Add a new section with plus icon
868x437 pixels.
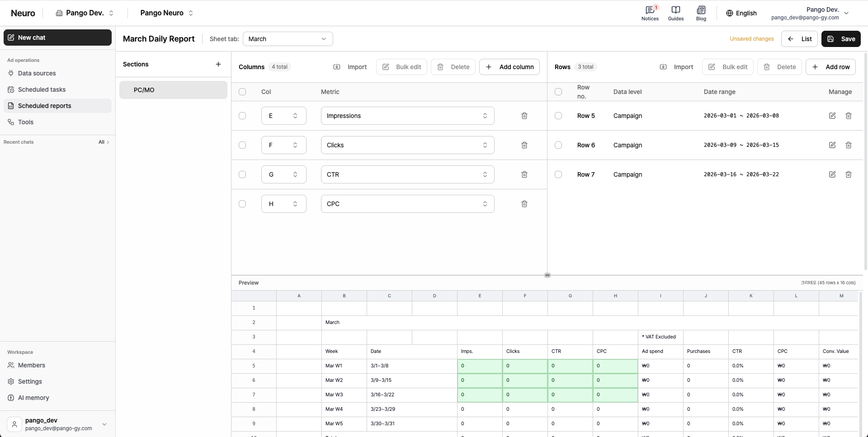click(218, 64)
